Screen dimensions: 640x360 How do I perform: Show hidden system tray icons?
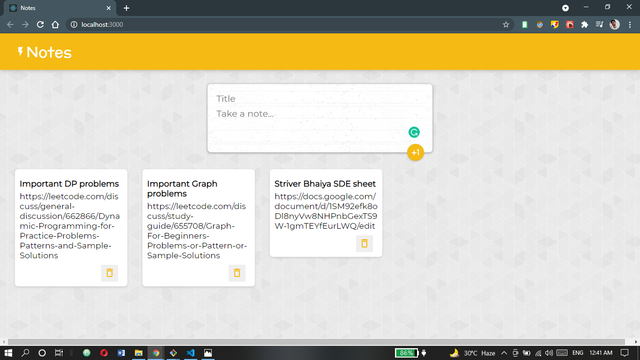[504, 353]
